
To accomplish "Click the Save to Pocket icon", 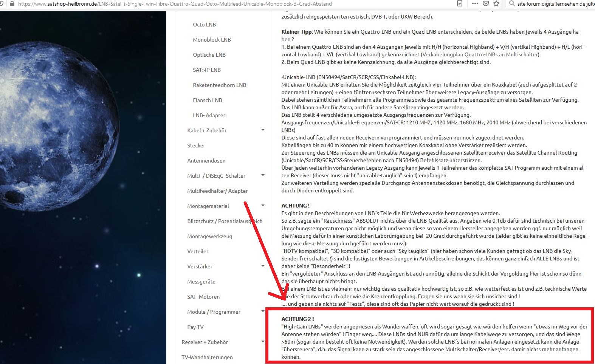I will pos(486,4).
